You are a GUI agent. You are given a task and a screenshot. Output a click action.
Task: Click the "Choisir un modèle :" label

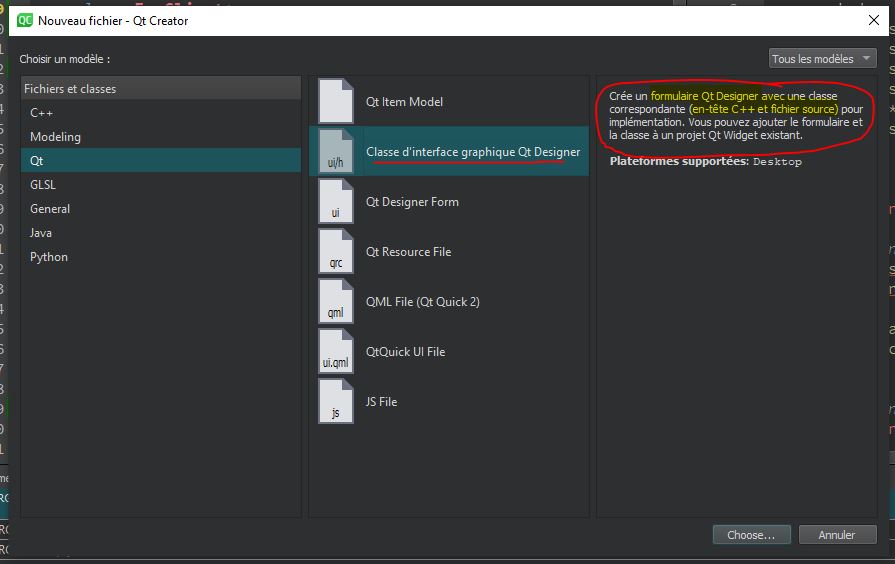tap(64, 59)
